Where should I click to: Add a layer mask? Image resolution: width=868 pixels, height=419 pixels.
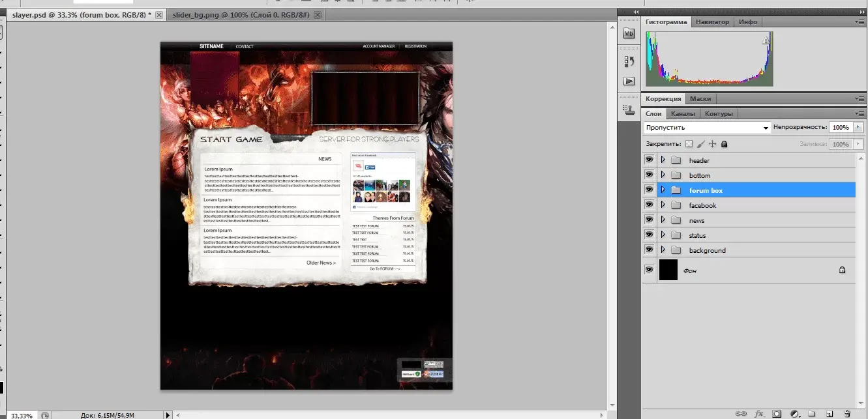coord(777,413)
